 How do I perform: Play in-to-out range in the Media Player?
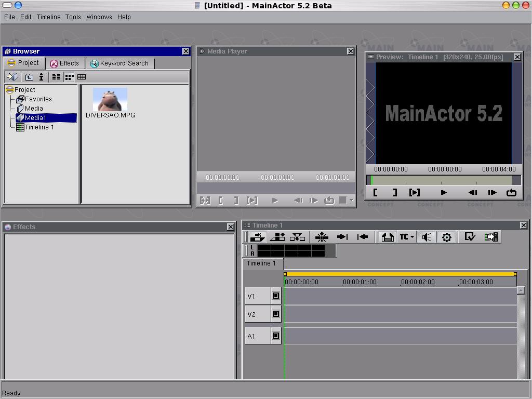pyautogui.click(x=252, y=201)
